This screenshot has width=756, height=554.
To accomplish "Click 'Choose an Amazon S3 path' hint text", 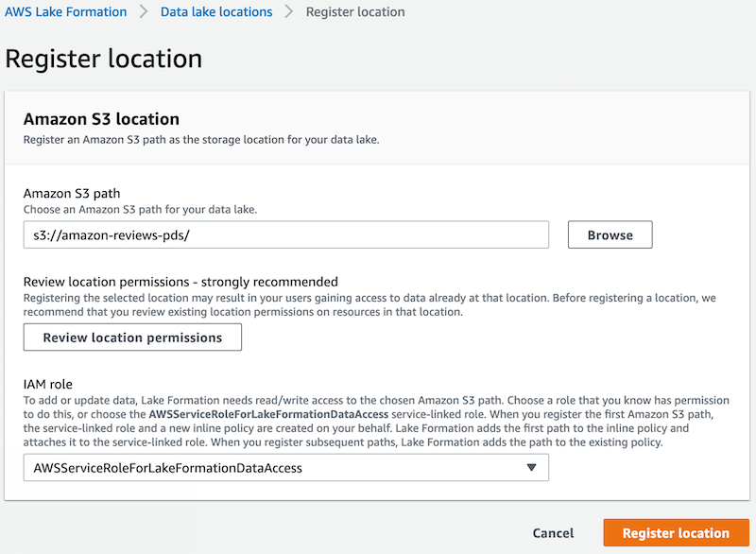I will click(139, 210).
